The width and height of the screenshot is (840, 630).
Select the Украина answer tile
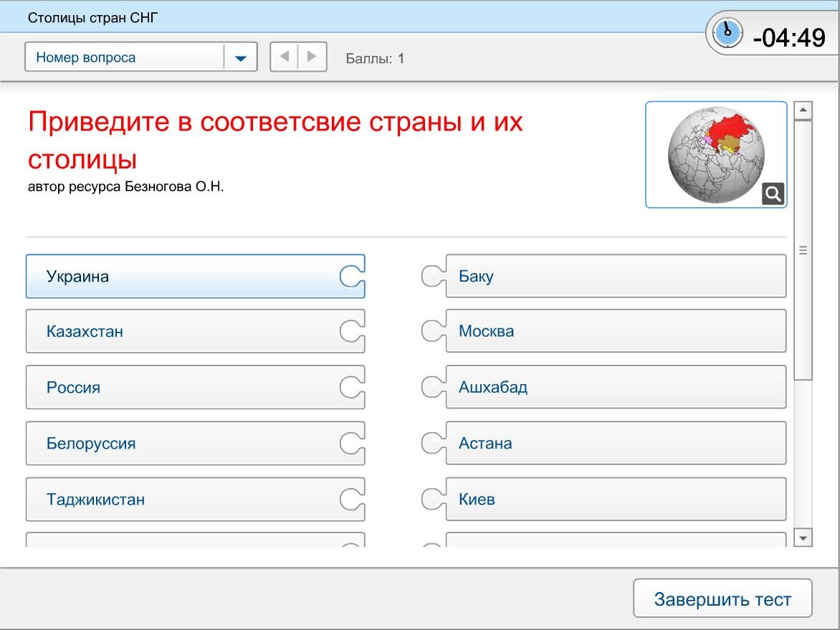coord(194,276)
